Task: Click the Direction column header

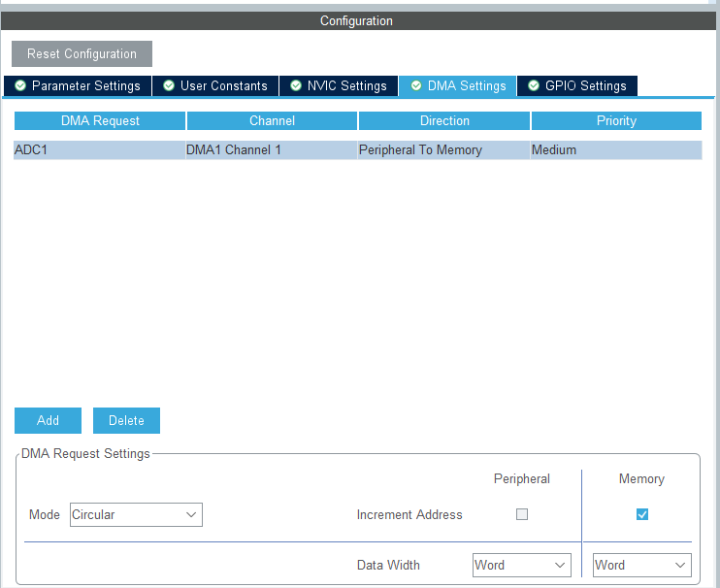Action: (444, 120)
